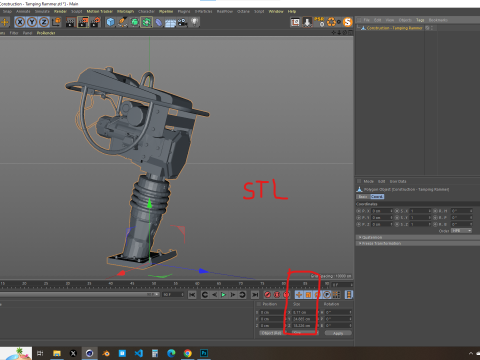Switch to the Coord. attribute tab
Screen dimensions: 480x360
pos(377,197)
